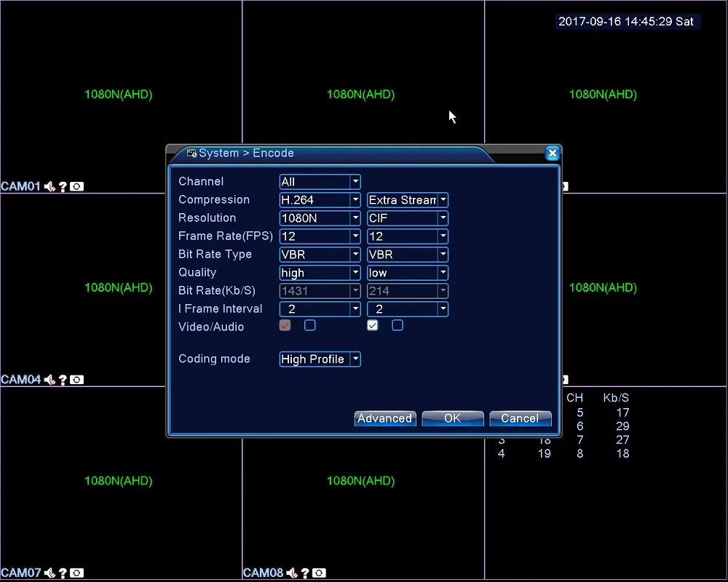Viewport: 728px width, 582px height.
Task: Click CAM01 question mark status icon
Action: coord(63,186)
